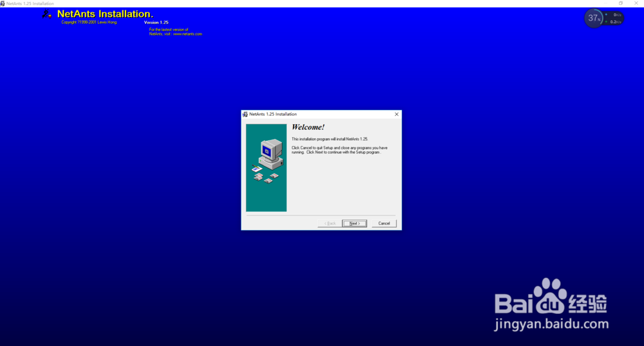Click the 'This installation program will install' text
644x346 pixels.
point(330,140)
